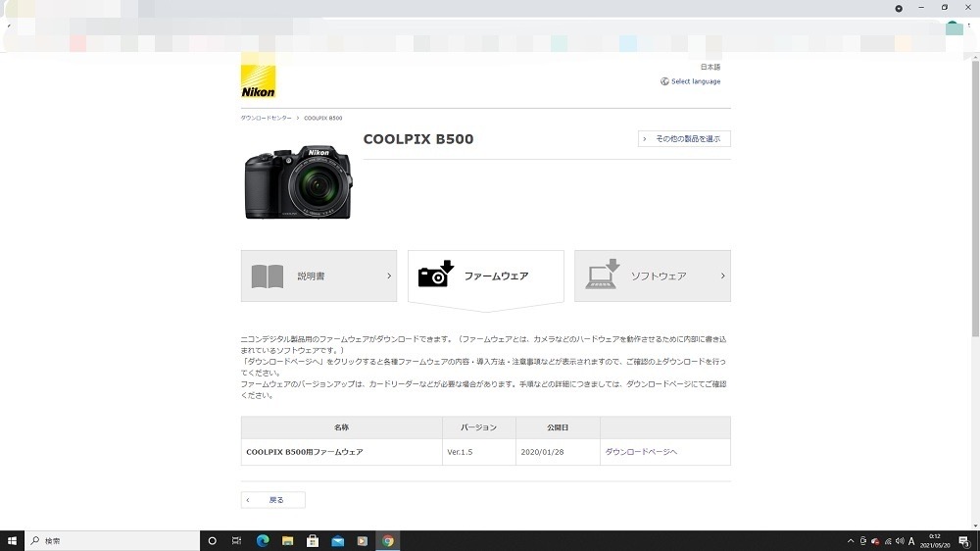Open the Select language chooser

(x=695, y=81)
